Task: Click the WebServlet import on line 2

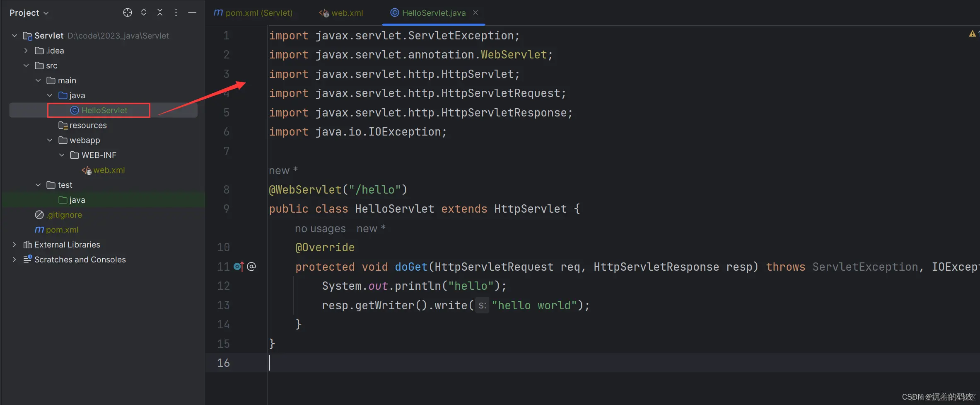Action: 514,55
